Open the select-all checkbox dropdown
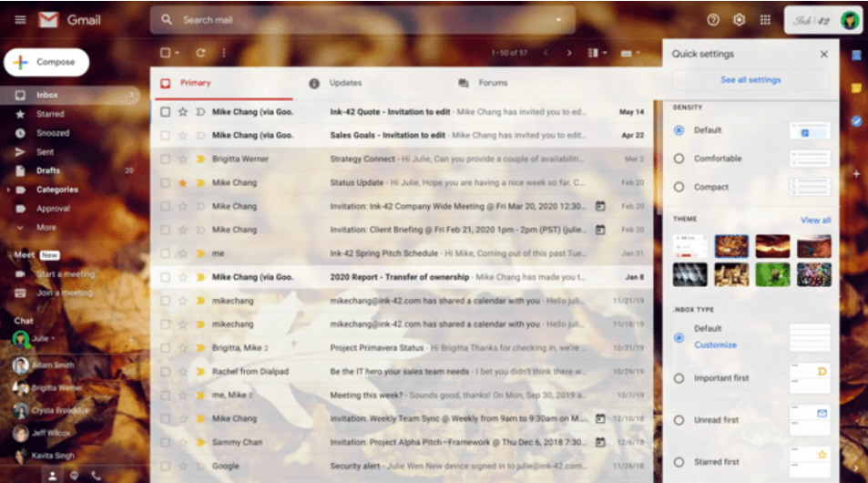The image size is (868, 483). coord(177,53)
